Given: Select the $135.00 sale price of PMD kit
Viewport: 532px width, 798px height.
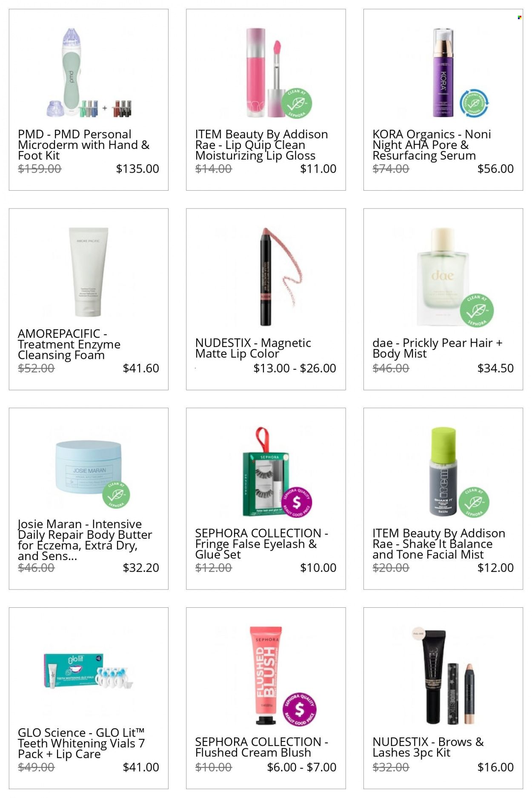Looking at the screenshot, I should tap(137, 169).
